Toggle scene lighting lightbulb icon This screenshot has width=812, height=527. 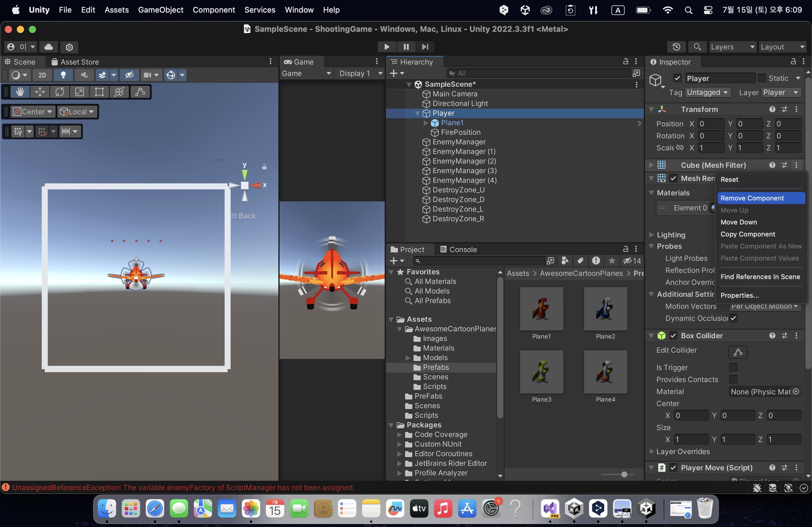click(x=63, y=75)
